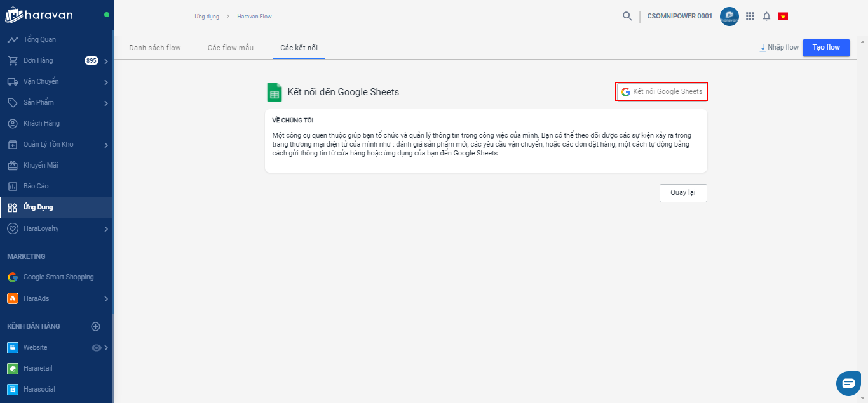Click the Haravan logo
The image size is (868, 403).
pyautogui.click(x=41, y=15)
